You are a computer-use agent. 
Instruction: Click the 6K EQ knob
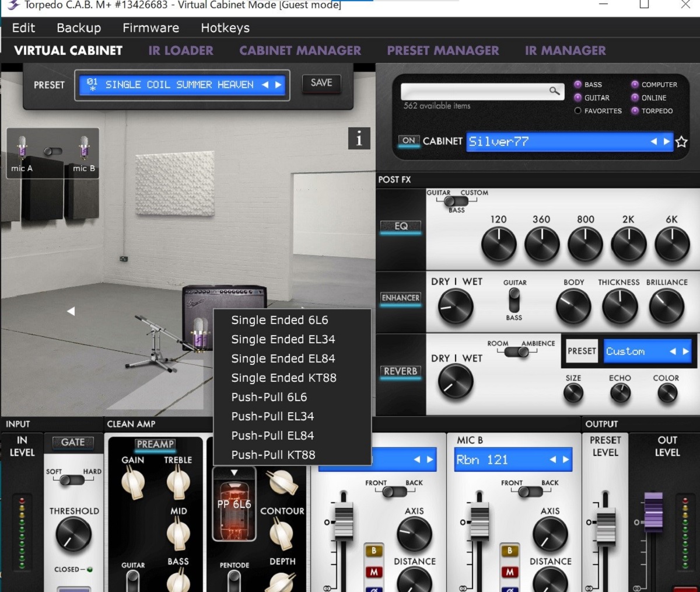(672, 244)
